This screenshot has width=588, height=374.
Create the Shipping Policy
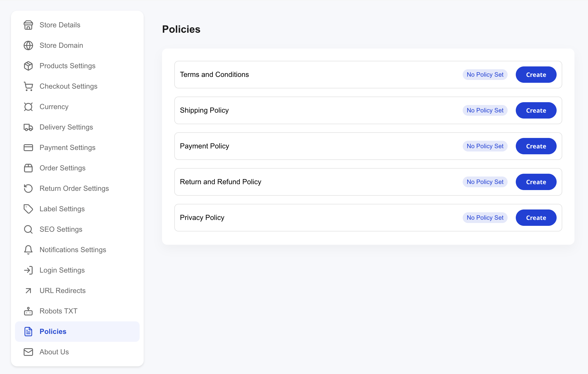click(536, 110)
